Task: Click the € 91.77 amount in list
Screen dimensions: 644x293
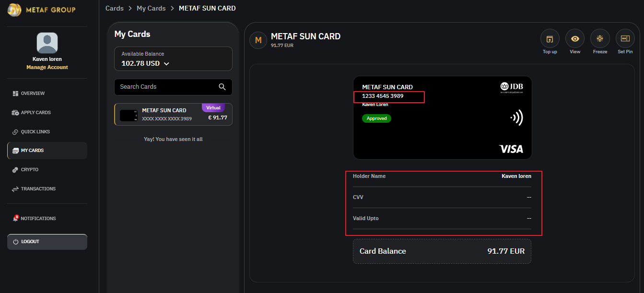Action: [x=218, y=117]
